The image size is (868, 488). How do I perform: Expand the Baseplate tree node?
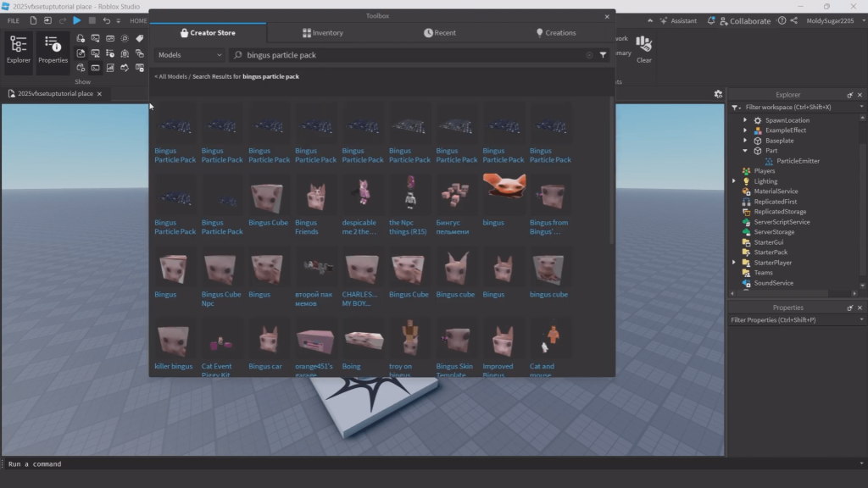click(x=745, y=141)
